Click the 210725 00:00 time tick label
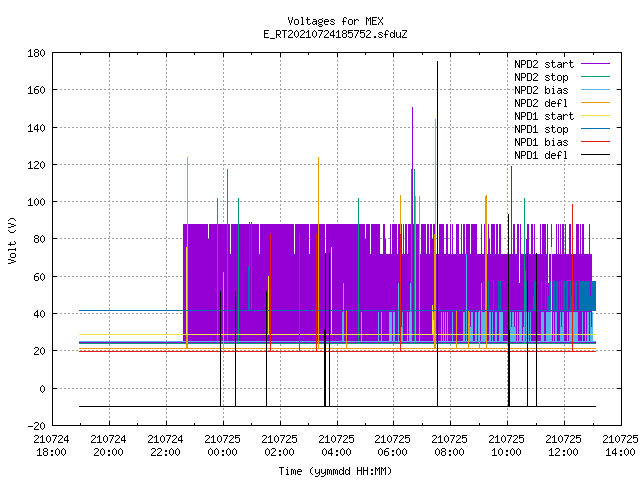The height and width of the screenshot is (480, 640). [222, 446]
